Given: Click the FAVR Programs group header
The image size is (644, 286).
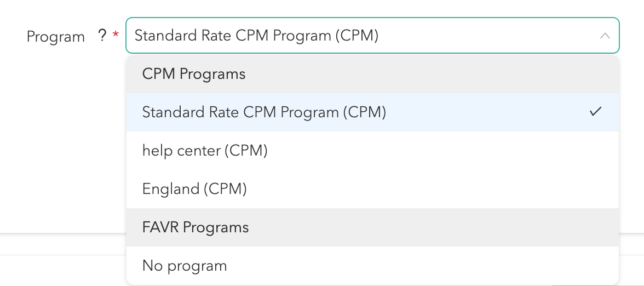Looking at the screenshot, I should pyautogui.click(x=196, y=227).
